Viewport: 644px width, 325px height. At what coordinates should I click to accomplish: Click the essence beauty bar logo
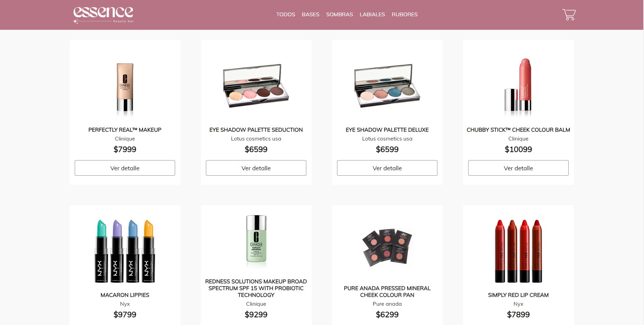coord(103,15)
